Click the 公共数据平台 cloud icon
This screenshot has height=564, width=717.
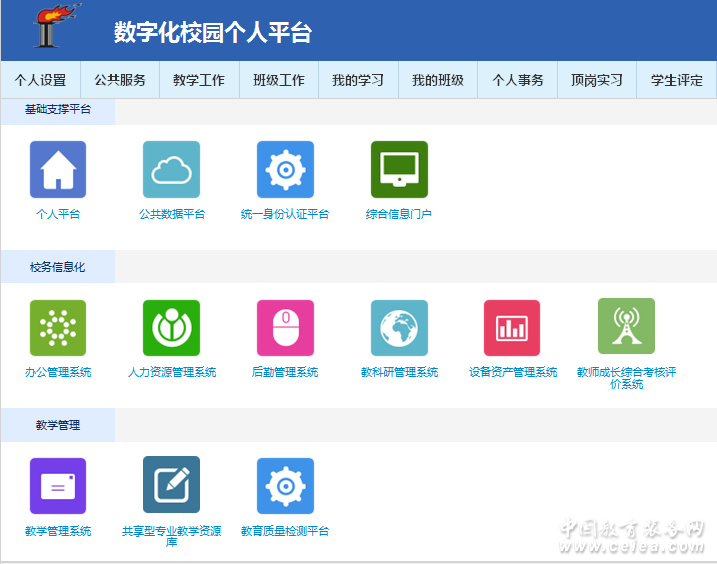[171, 170]
